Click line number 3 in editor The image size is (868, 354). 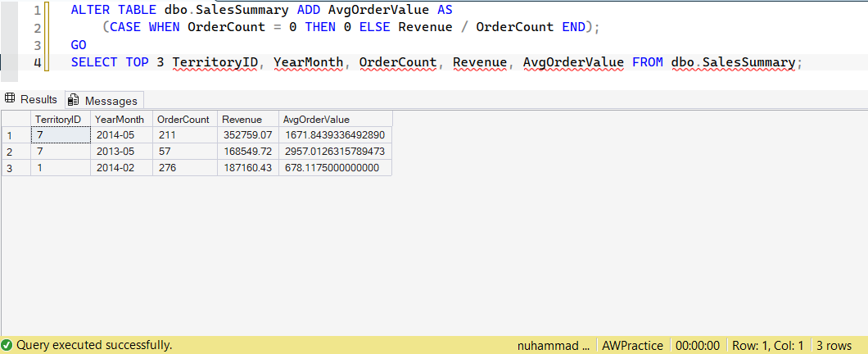pos(37,45)
